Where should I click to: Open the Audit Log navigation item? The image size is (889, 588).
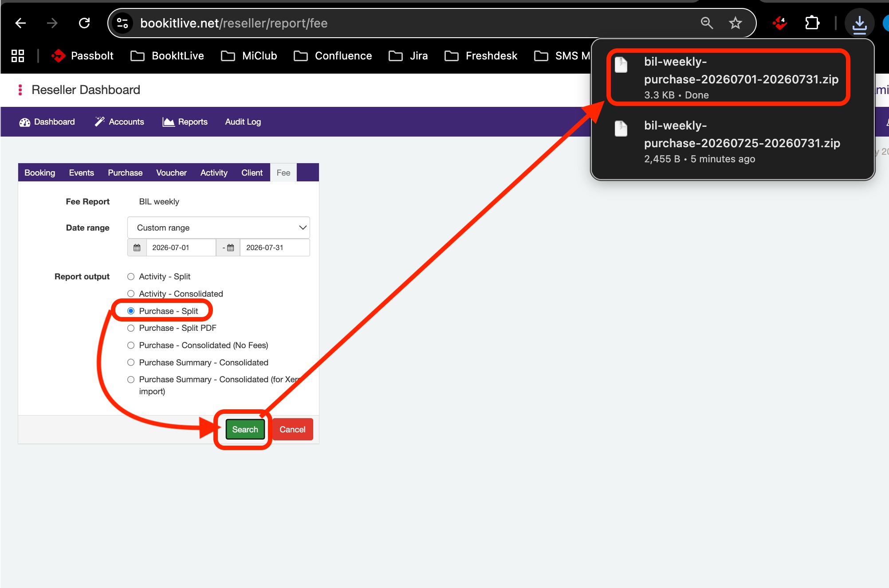click(x=243, y=122)
